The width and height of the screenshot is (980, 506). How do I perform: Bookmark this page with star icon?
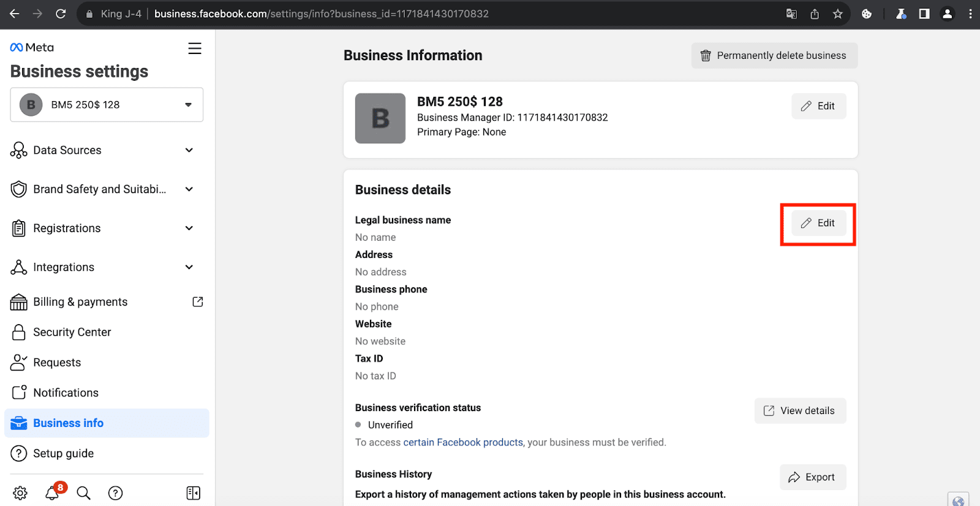(838, 13)
